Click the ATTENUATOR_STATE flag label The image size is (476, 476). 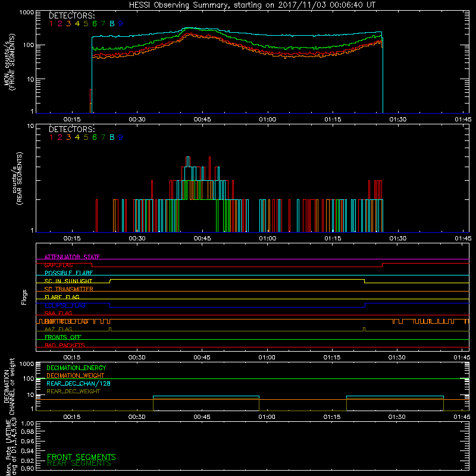click(72, 257)
